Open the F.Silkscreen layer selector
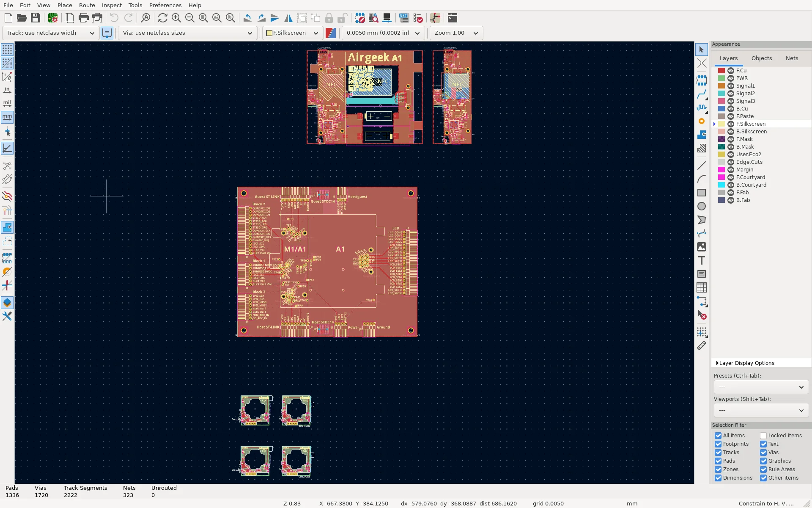Screen dimensions: 812x508 pyautogui.click(x=293, y=33)
